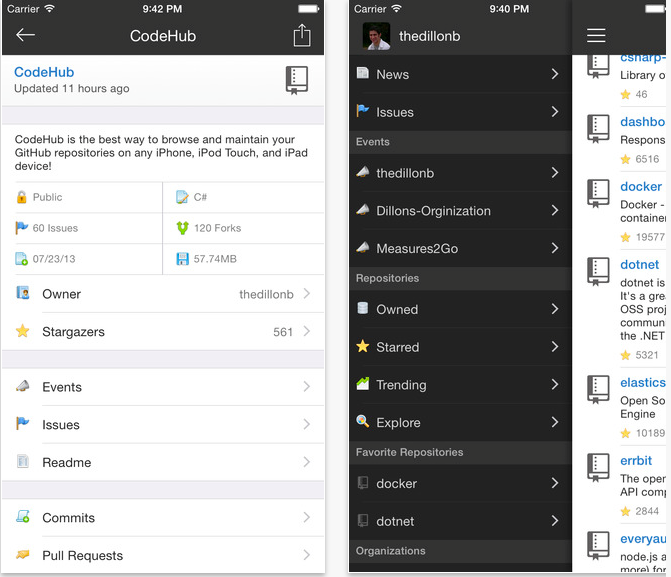Tap the docker favorite repo icon in sidebar
The image size is (671, 577).
point(362,482)
